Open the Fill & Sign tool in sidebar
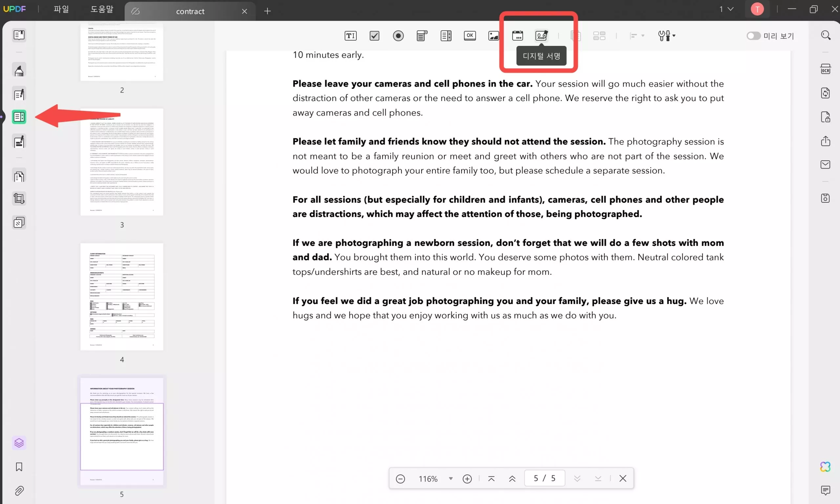 (x=19, y=141)
